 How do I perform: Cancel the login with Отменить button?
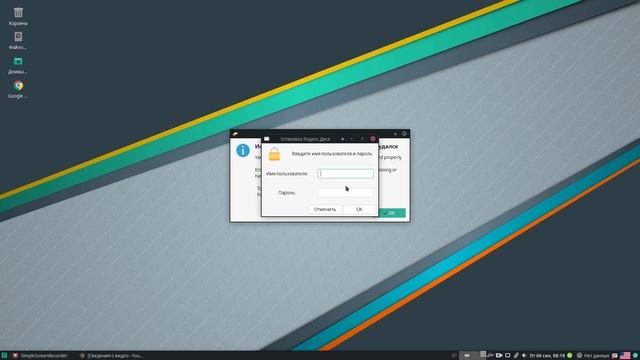point(325,209)
